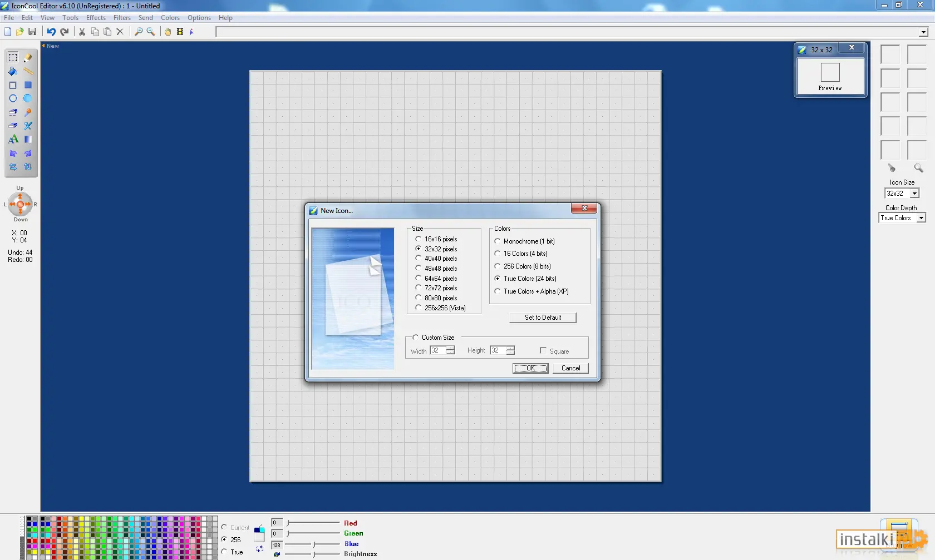The width and height of the screenshot is (935, 560).
Task: Select the Gradient tool
Action: click(28, 139)
